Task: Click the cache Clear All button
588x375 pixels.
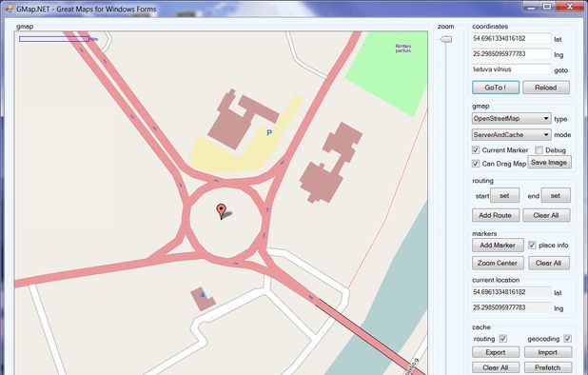Action: (496, 367)
